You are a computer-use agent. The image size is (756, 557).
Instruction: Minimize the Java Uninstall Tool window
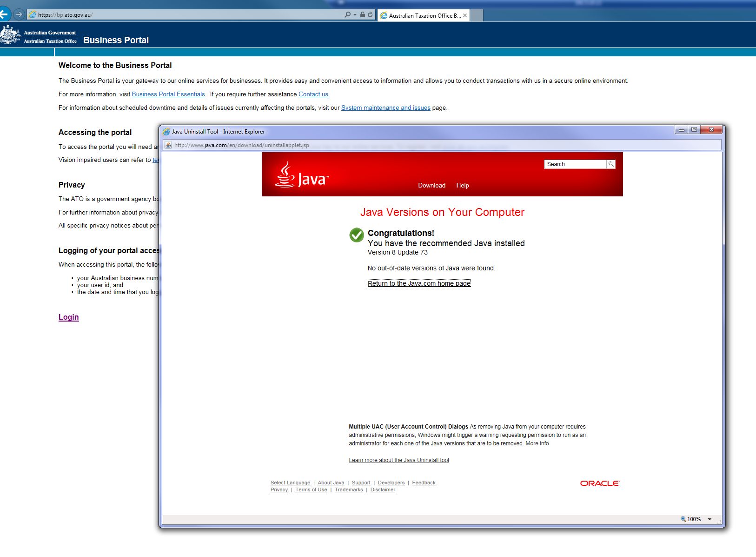(682, 130)
